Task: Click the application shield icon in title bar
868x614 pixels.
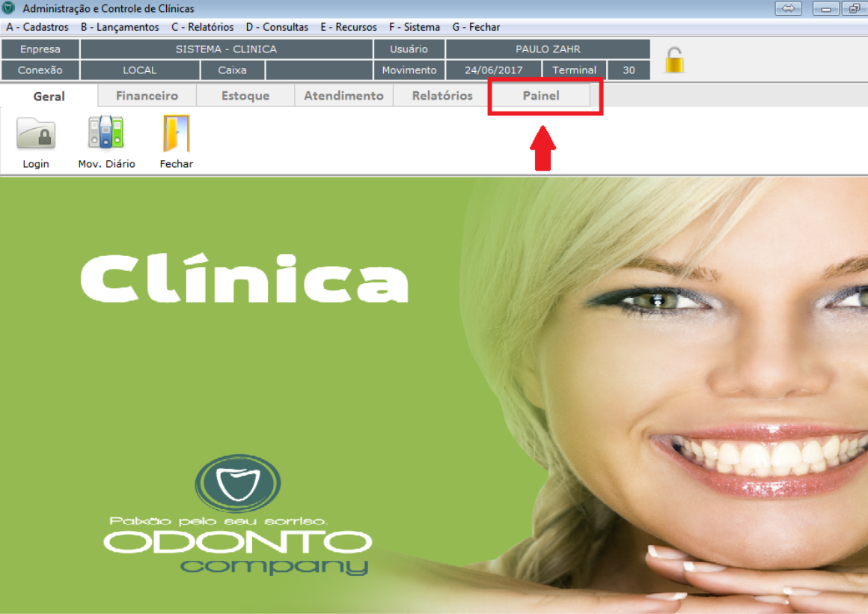Action: point(8,8)
